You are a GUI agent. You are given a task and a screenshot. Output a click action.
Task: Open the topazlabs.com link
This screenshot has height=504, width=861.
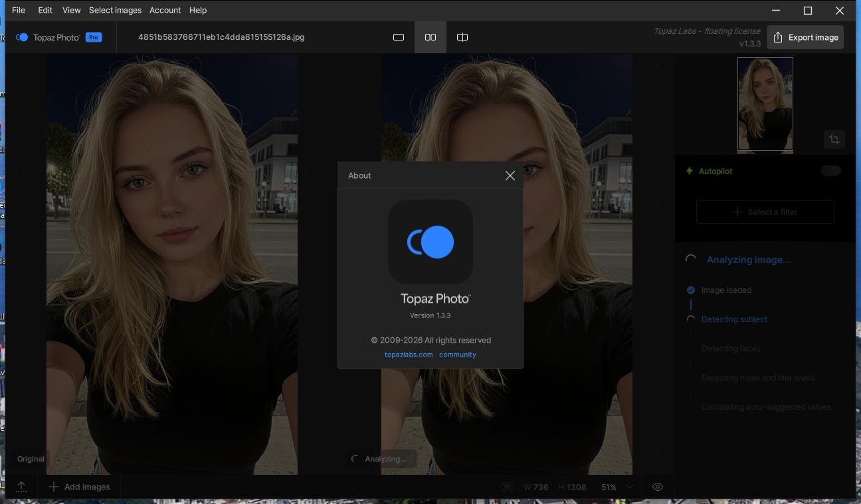(x=409, y=355)
